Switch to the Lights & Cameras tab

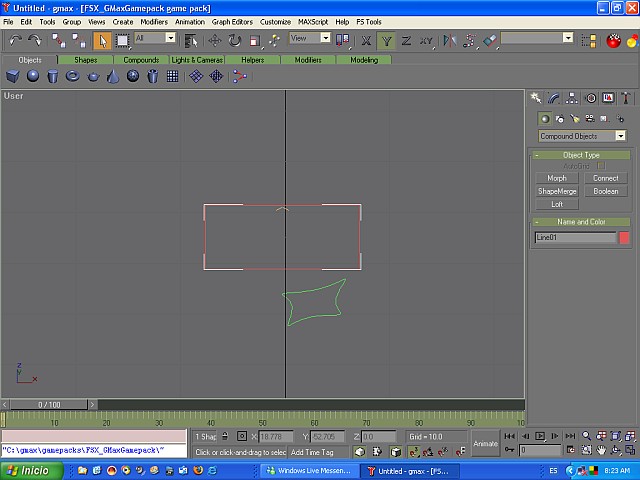click(197, 60)
